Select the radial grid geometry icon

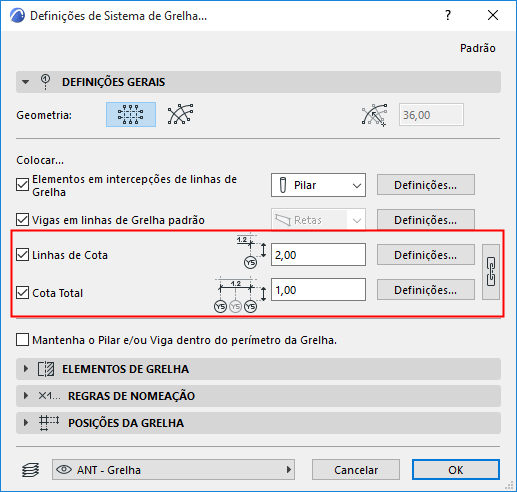click(180, 114)
